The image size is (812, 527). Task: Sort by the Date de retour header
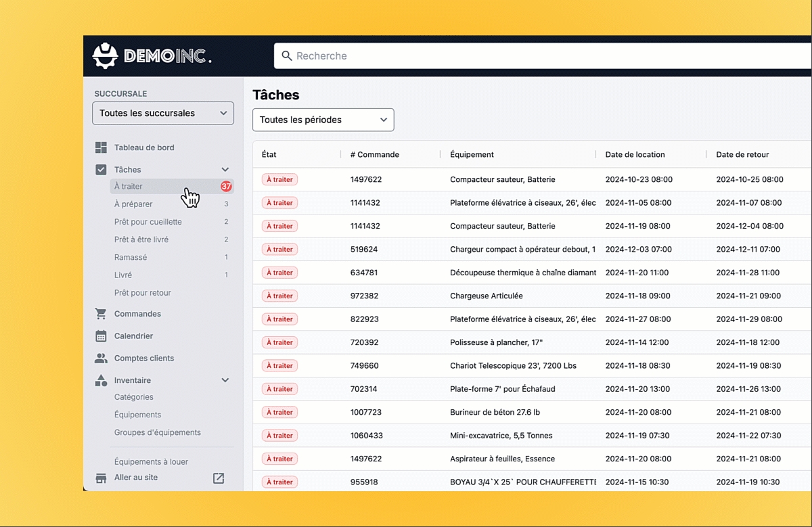(x=743, y=154)
